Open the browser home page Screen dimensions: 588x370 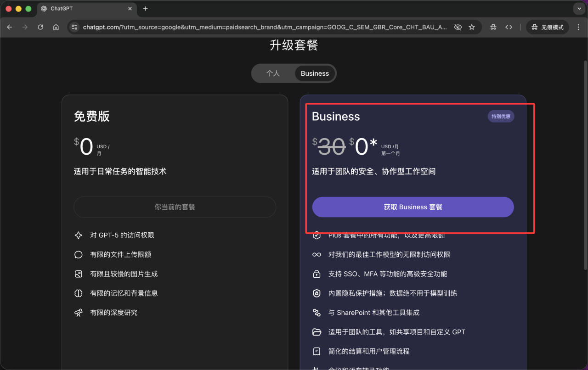coord(56,27)
